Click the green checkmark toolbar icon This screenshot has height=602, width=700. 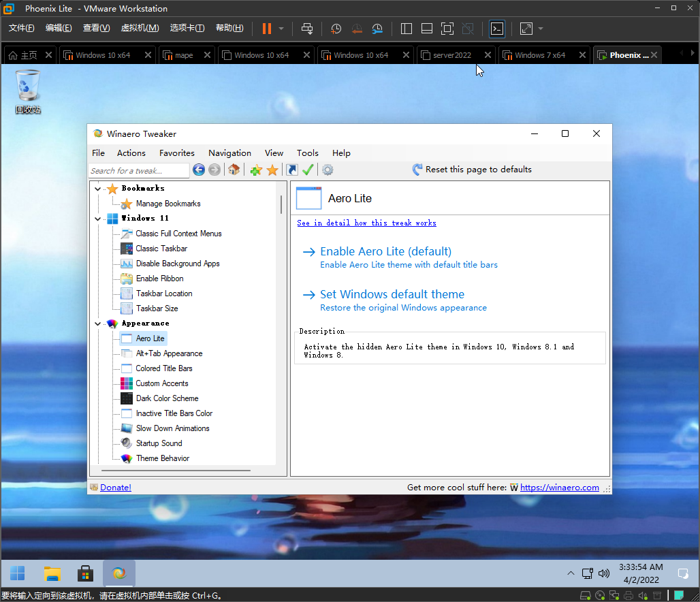pos(308,170)
